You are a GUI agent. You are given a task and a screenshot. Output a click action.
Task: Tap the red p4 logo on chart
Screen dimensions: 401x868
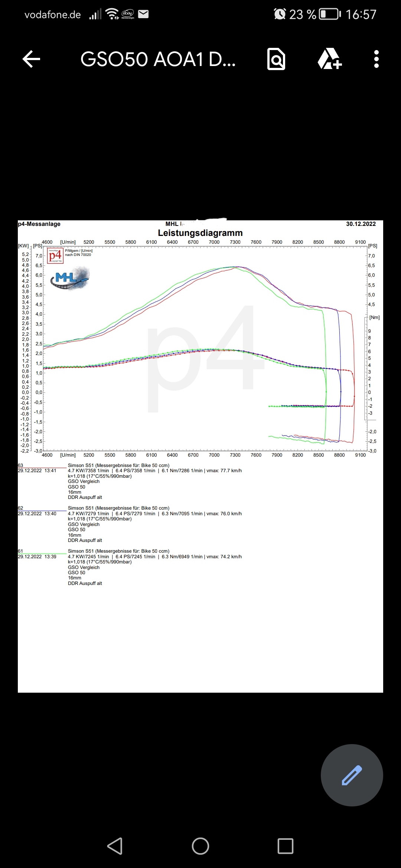[55, 256]
